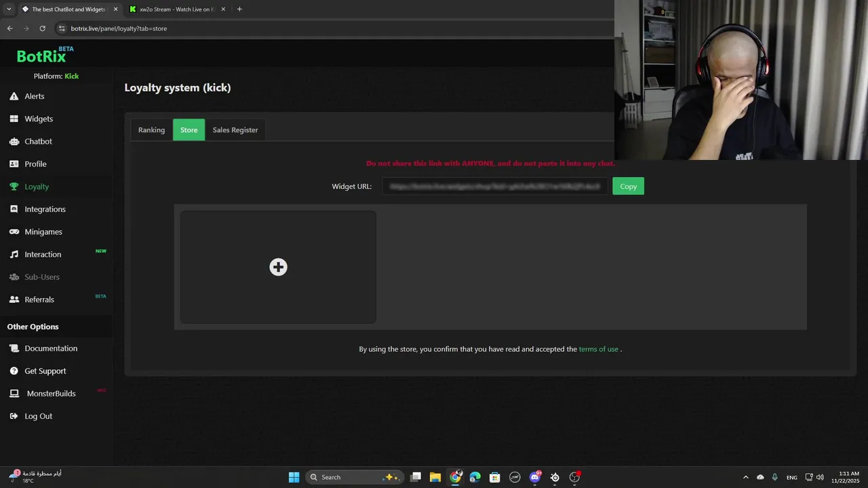Open Microsoft Edge from taskbar
Screen dimensions: 868x488
click(x=475, y=477)
